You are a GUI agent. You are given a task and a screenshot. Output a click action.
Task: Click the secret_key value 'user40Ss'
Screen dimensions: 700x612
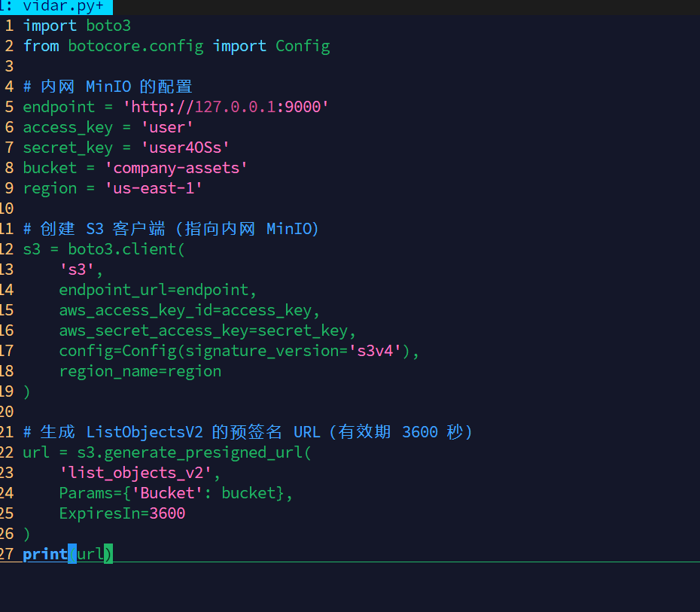click(185, 148)
